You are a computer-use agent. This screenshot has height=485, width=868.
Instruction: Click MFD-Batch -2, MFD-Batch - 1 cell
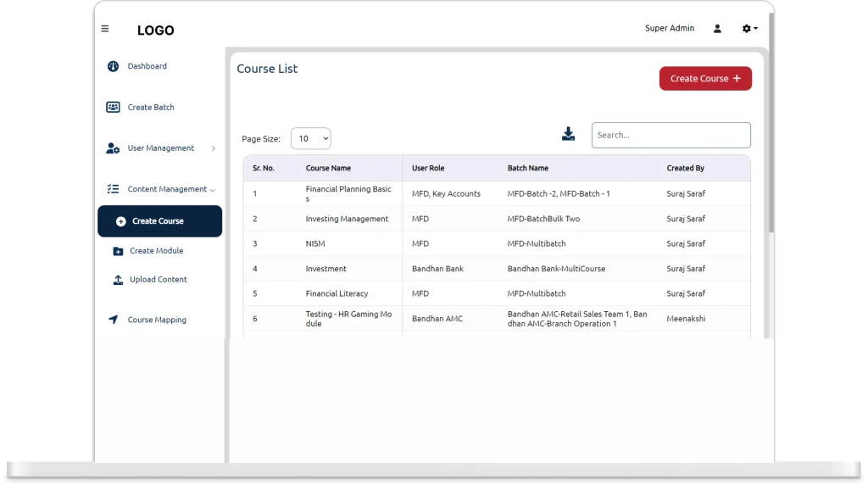(x=559, y=194)
